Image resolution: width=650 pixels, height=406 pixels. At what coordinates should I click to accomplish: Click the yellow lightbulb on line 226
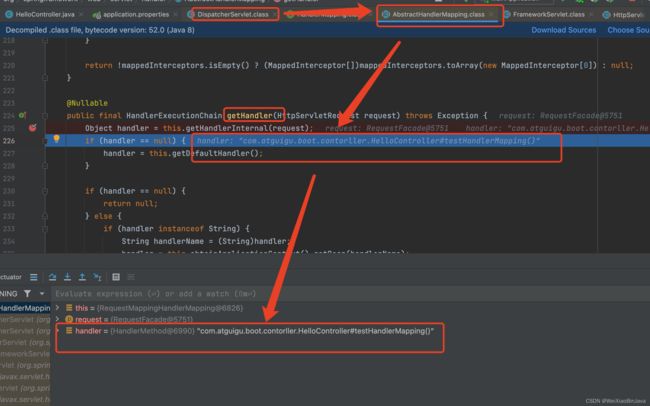(x=56, y=139)
